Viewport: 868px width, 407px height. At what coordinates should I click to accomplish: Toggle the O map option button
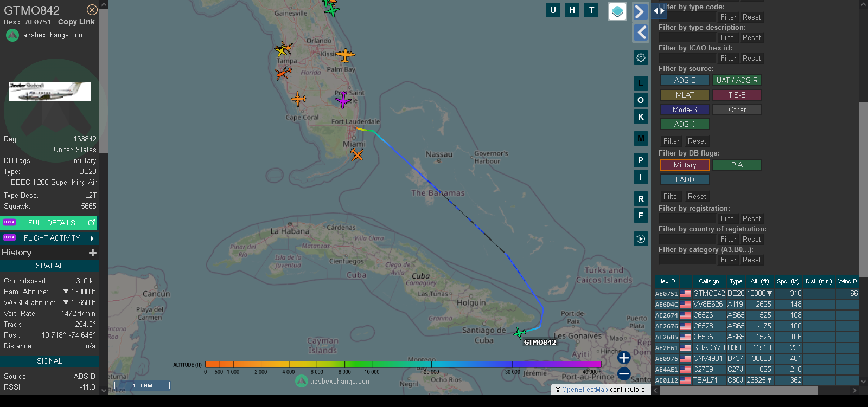641,100
